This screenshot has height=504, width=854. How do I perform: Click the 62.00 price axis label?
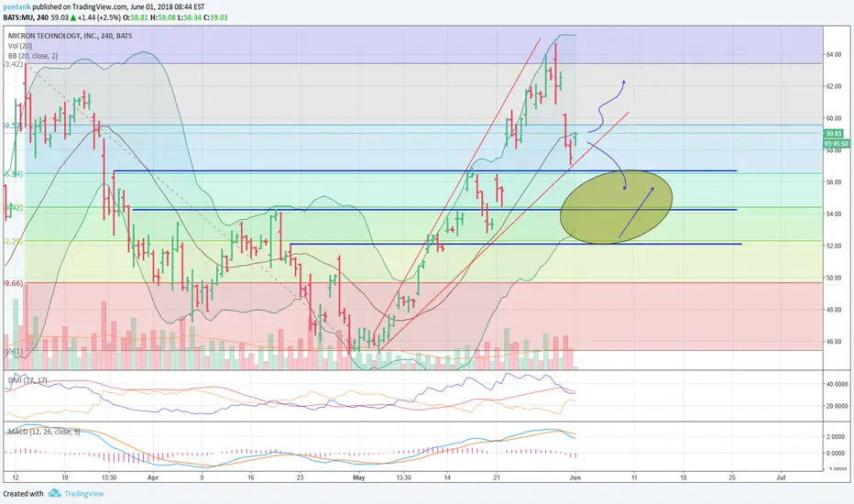point(833,87)
